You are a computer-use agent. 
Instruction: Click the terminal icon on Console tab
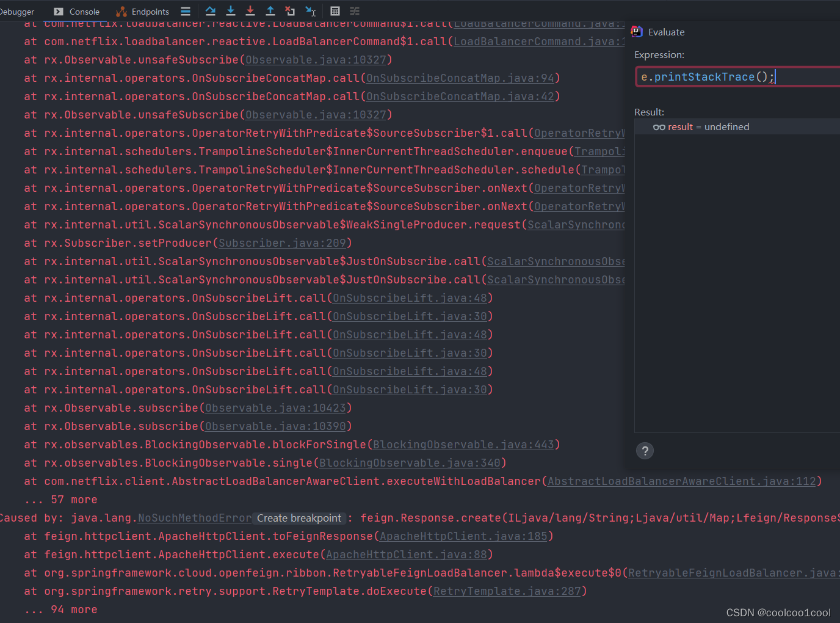pos(58,11)
